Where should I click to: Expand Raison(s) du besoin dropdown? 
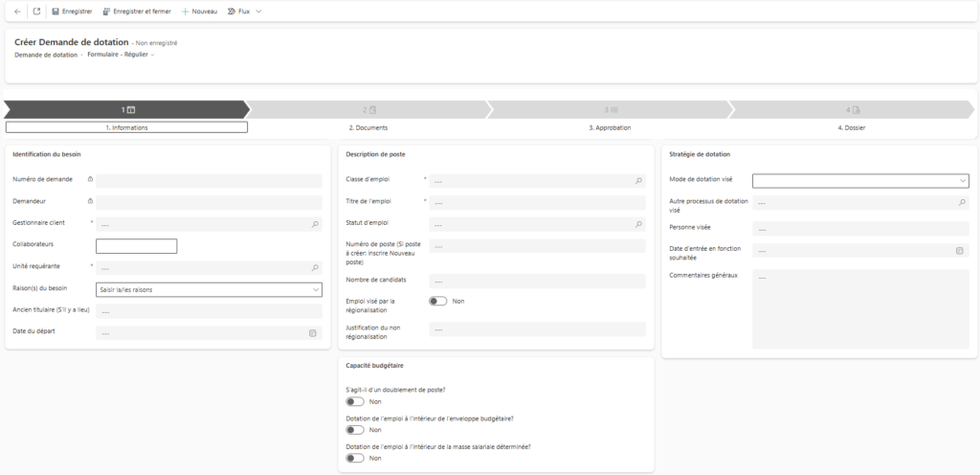[315, 289]
